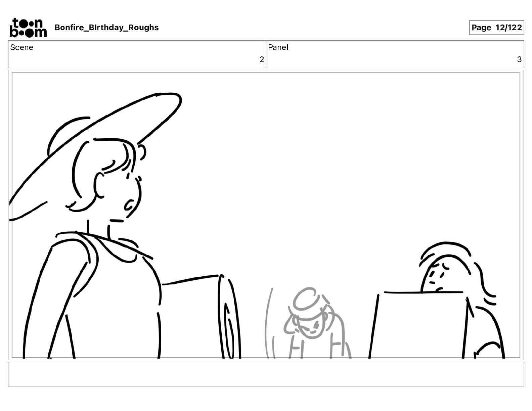Click the empty notes box below panel
The image size is (532, 411).
266,374
